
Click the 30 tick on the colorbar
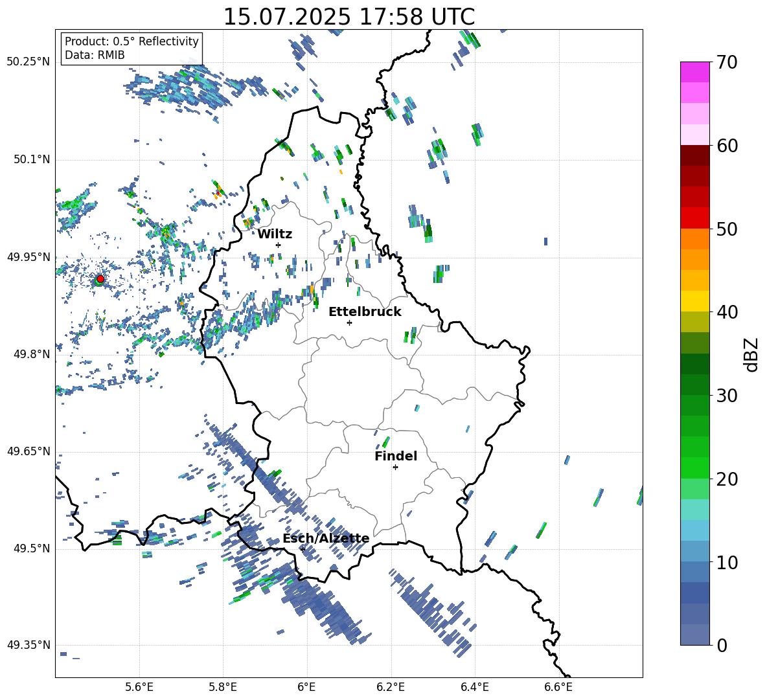726,396
